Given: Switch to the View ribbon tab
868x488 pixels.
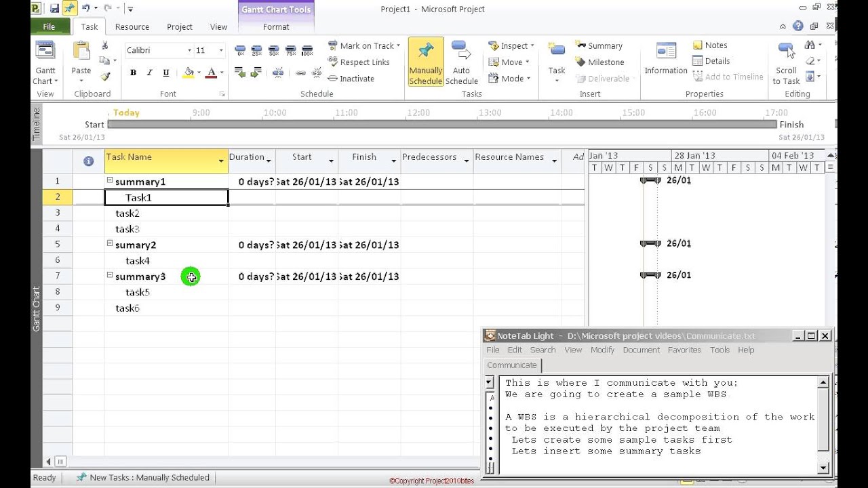Looking at the screenshot, I should [218, 26].
